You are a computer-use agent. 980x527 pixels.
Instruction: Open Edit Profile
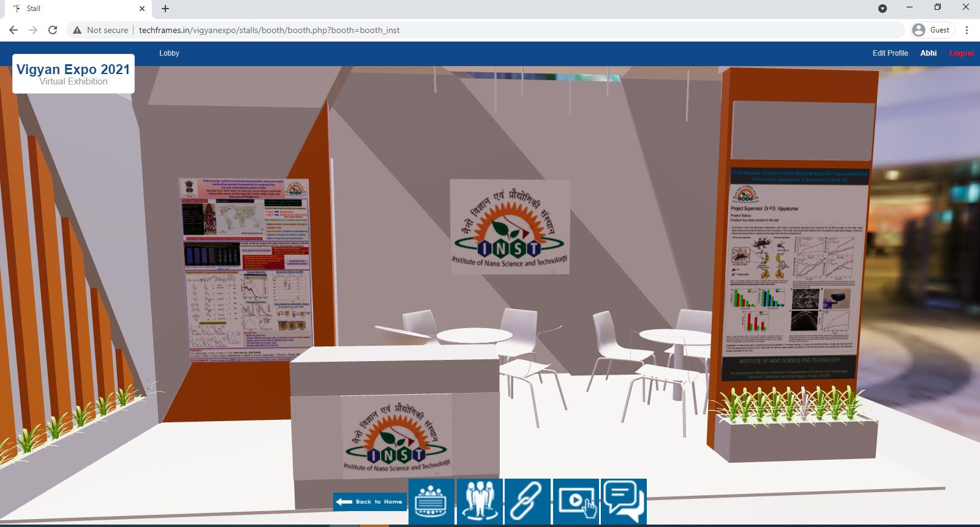coord(890,53)
